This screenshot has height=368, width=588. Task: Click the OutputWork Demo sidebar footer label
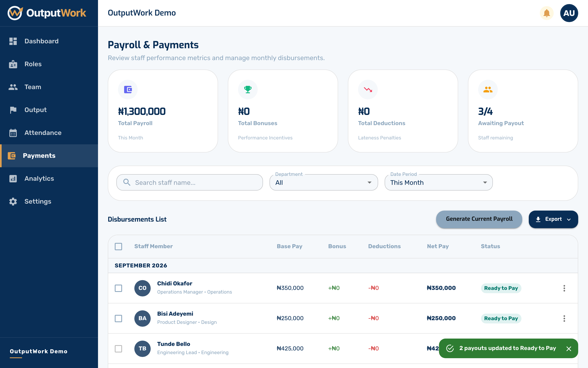[x=39, y=351]
